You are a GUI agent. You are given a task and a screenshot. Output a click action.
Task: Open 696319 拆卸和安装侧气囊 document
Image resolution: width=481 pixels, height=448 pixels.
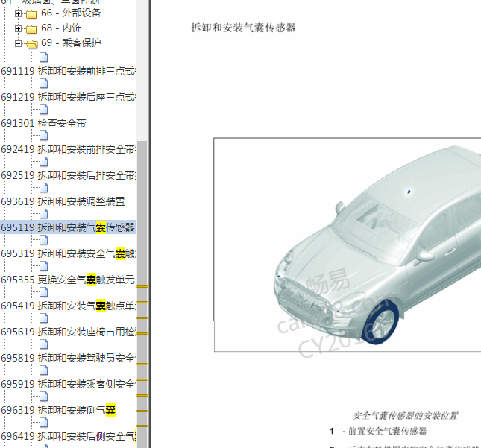click(x=58, y=410)
